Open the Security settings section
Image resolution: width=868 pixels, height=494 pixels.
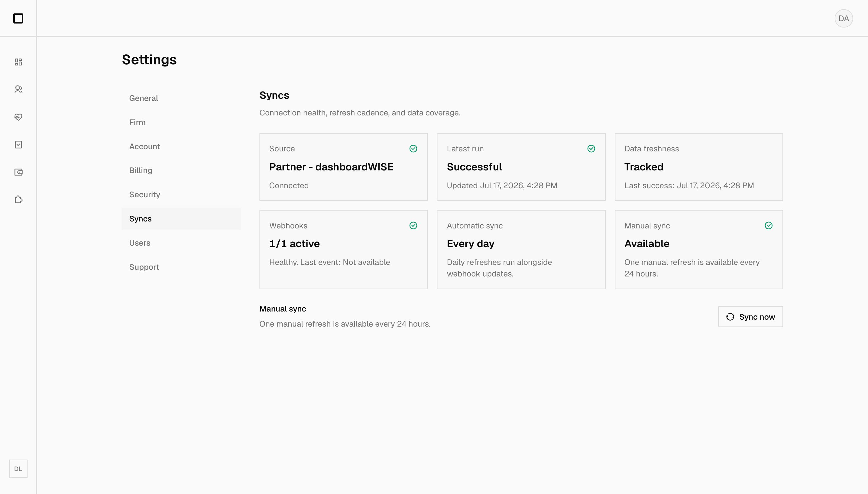181,194
